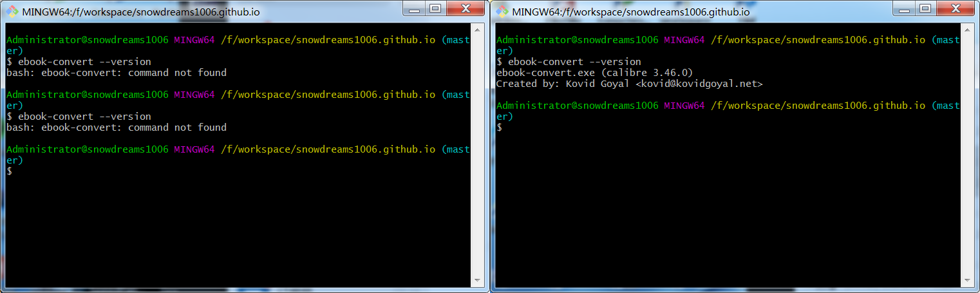
Task: Click the Git Bash icon of the calibre version terminal
Action: [x=502, y=12]
